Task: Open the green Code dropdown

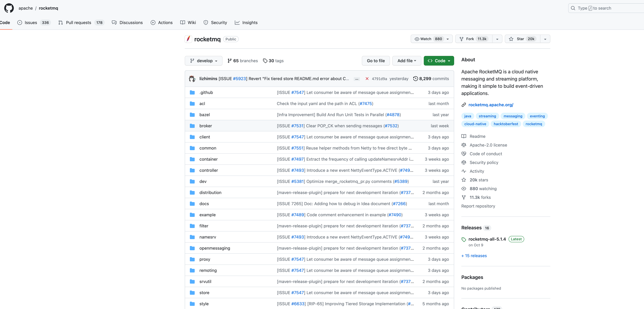Action: pos(439,61)
